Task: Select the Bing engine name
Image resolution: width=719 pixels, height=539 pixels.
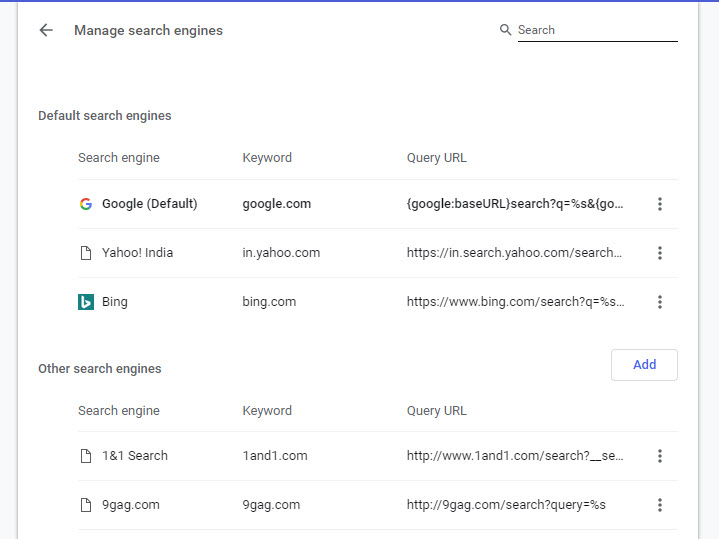Action: [x=115, y=302]
